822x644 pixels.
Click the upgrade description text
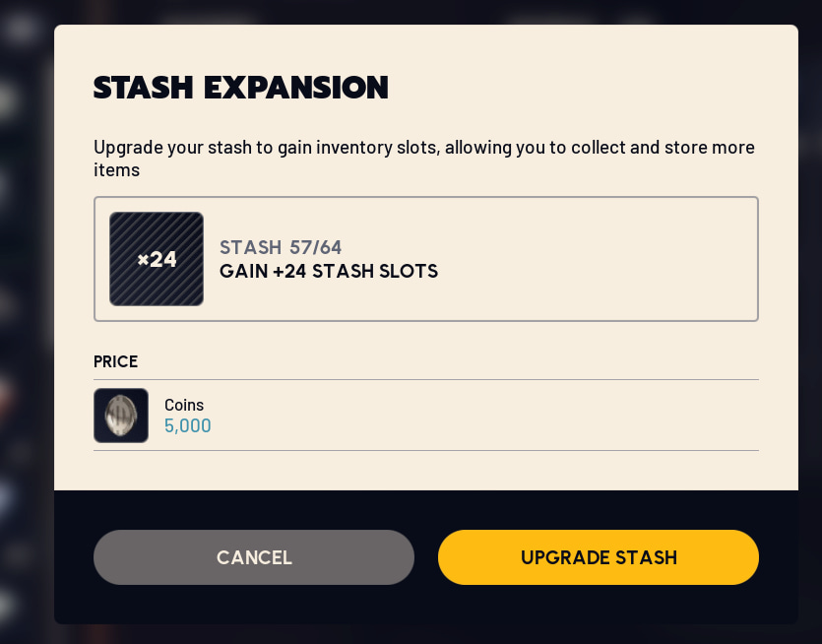click(x=423, y=158)
